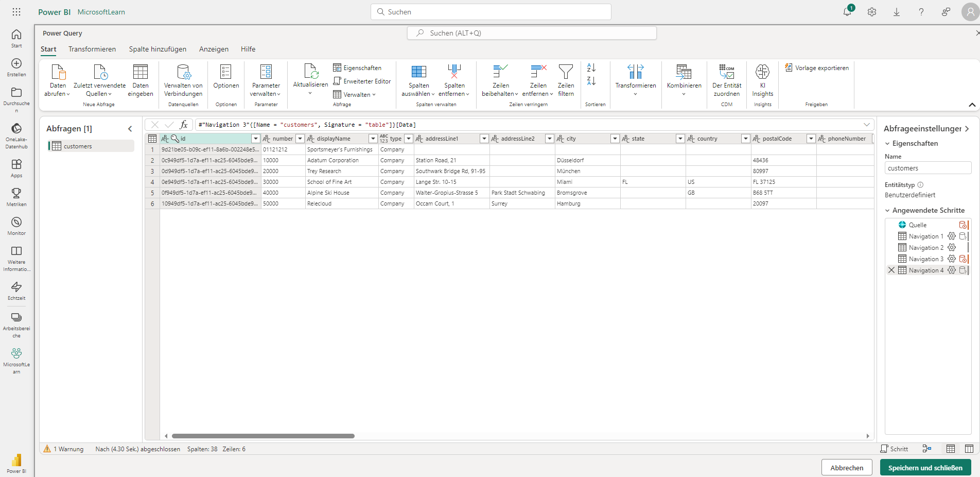Click the Power BI Suchen field
Image resolution: width=980 pixels, height=477 pixels.
pos(491,12)
